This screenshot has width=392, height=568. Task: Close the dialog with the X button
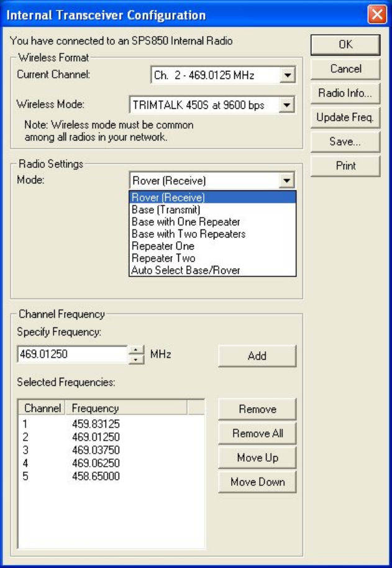(x=377, y=15)
